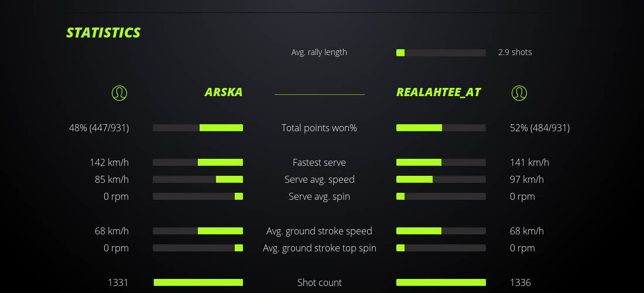Click ARSKA's Total points won bar
Viewport: 644px width, 293px height.
click(198, 128)
